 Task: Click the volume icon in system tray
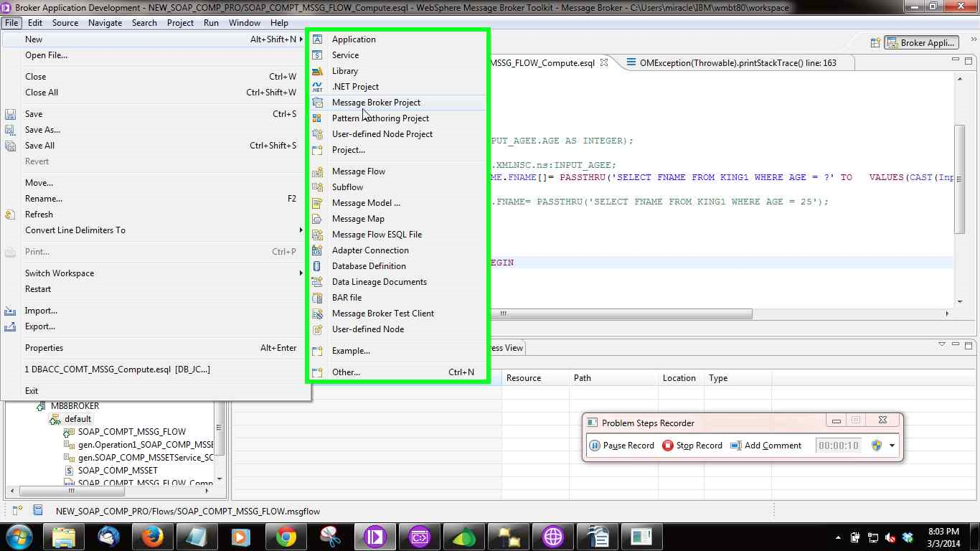coord(890,537)
